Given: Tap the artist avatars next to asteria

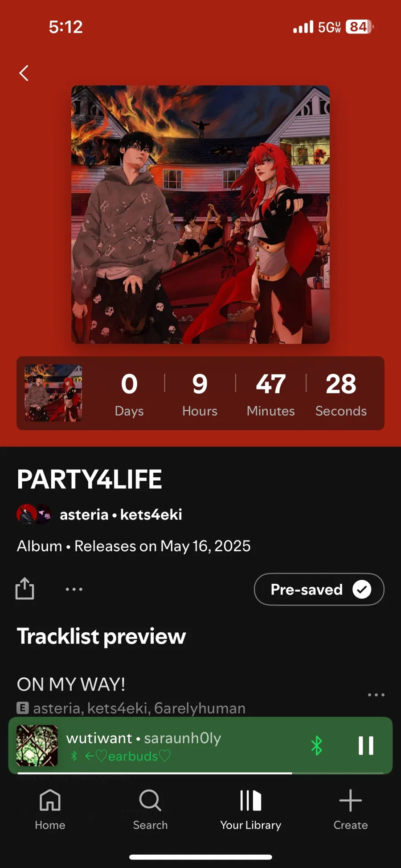Looking at the screenshot, I should click(34, 514).
